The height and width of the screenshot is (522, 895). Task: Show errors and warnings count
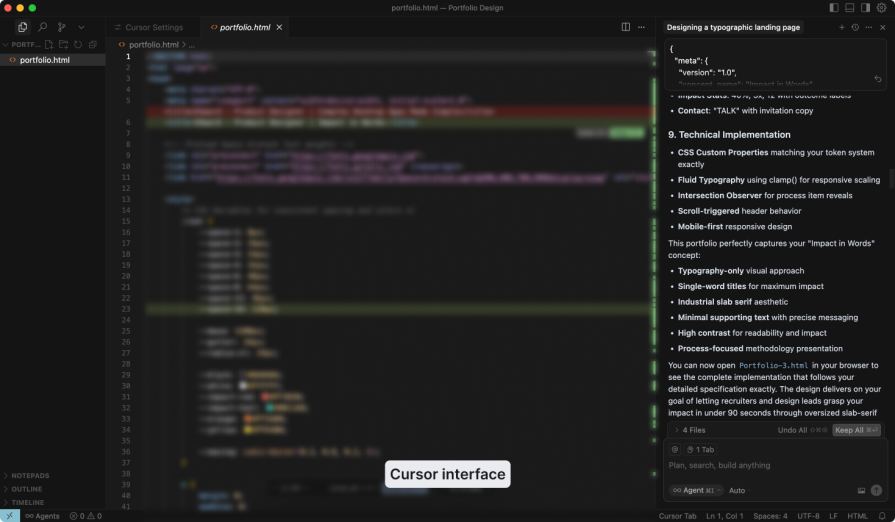click(86, 516)
